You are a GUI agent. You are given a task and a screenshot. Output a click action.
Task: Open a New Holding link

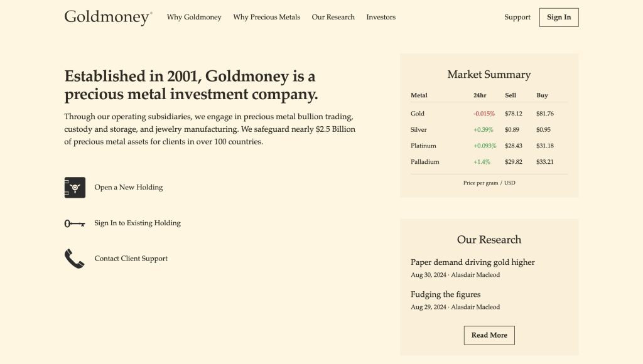click(x=128, y=188)
